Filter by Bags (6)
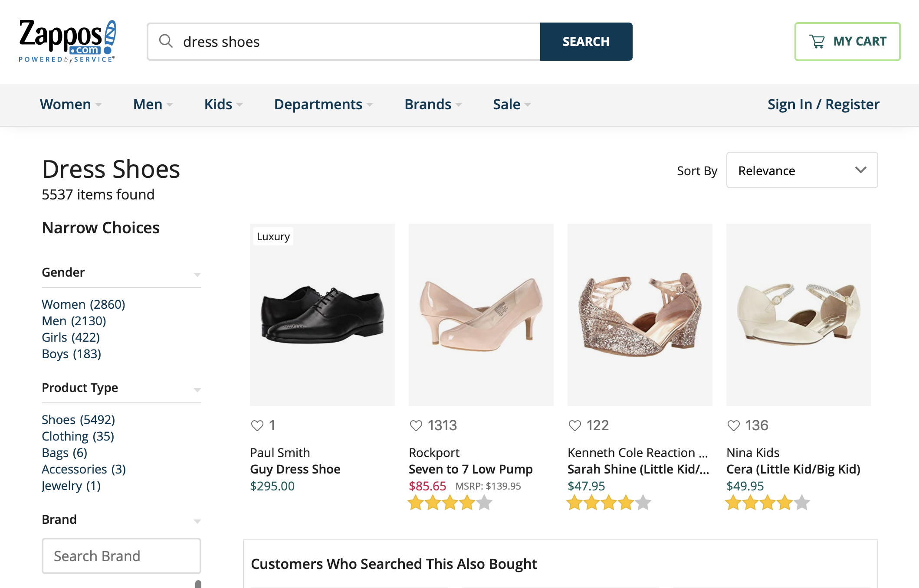The width and height of the screenshot is (919, 588). 65,453
